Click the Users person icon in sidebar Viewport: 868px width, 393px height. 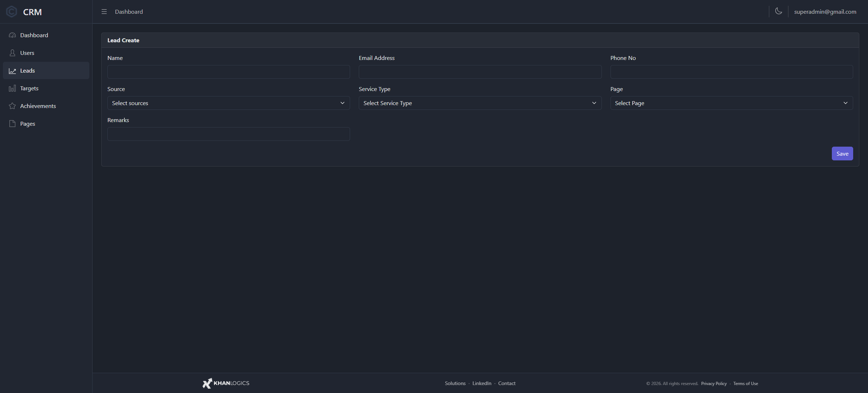tap(12, 53)
